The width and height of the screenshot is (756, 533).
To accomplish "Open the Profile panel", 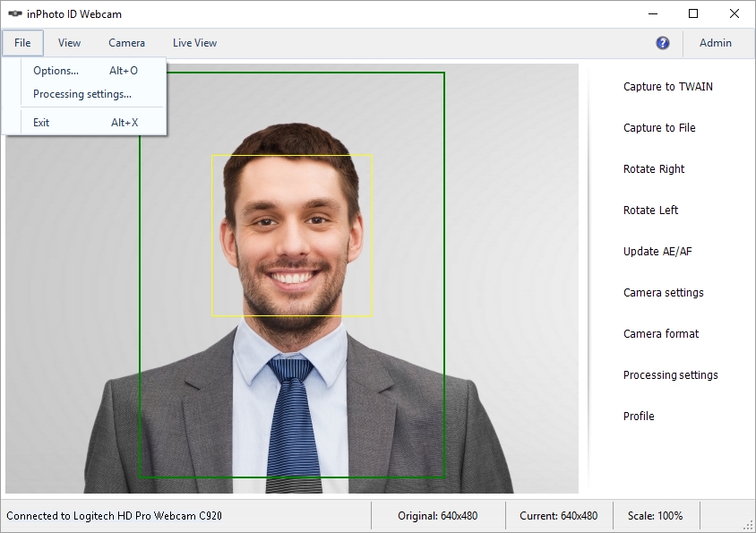I will pyautogui.click(x=638, y=417).
